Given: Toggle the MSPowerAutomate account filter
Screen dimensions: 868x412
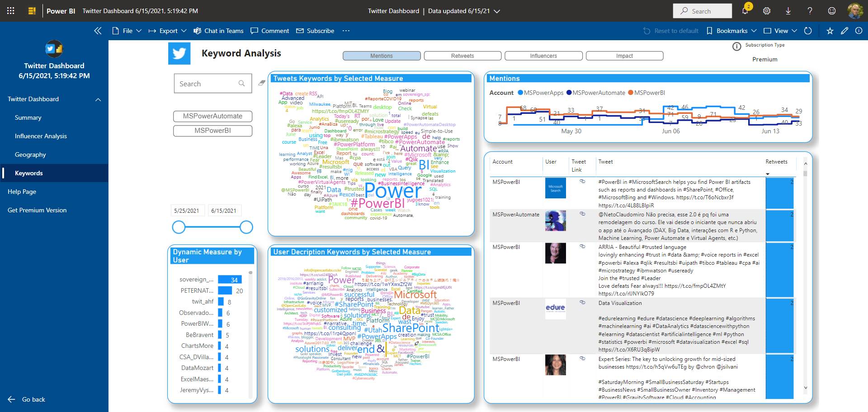Looking at the screenshot, I should (212, 116).
